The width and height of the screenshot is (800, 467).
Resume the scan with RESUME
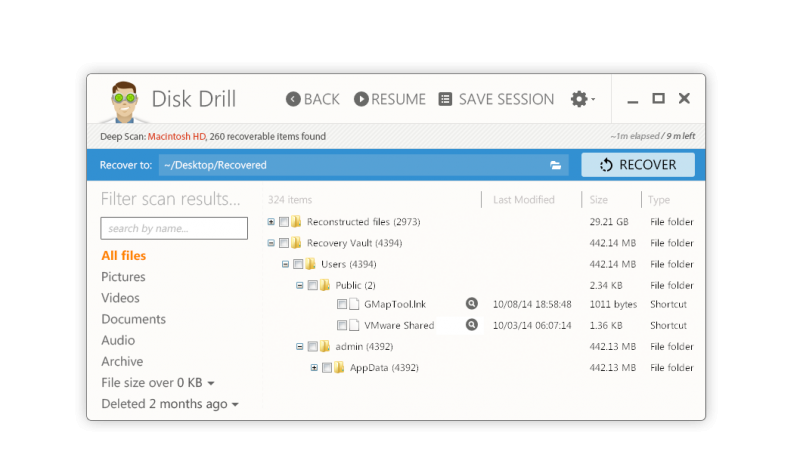390,99
